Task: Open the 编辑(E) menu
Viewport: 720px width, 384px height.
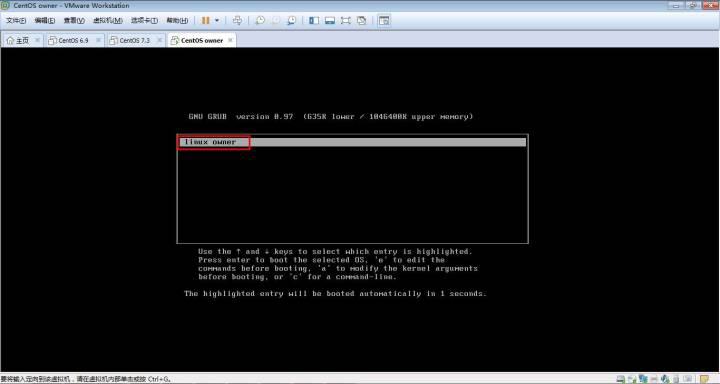Action: point(45,20)
